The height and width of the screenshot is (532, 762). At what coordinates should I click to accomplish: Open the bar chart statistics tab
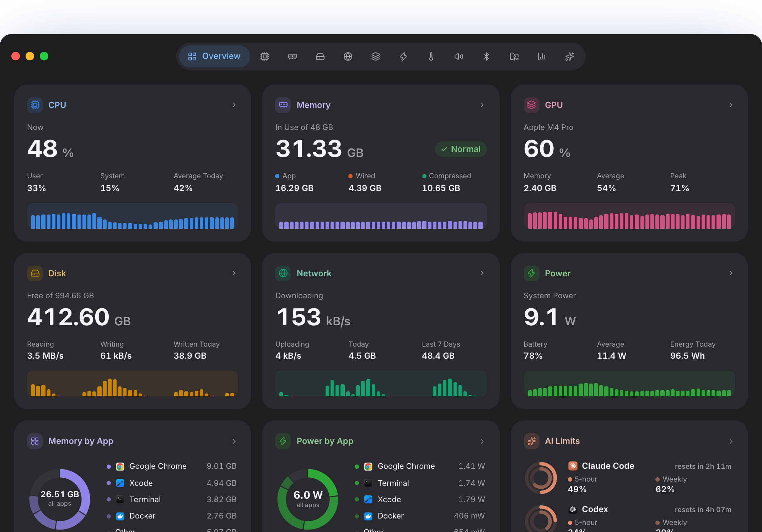point(542,56)
